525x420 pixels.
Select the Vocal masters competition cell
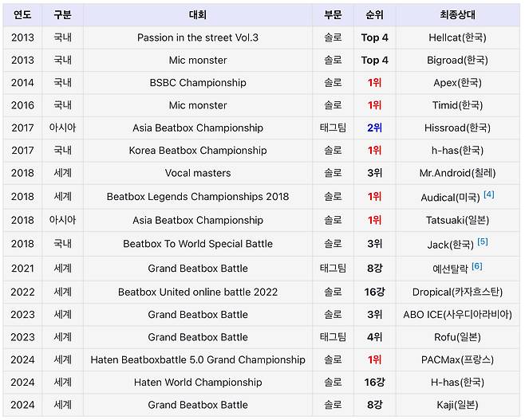point(198,173)
